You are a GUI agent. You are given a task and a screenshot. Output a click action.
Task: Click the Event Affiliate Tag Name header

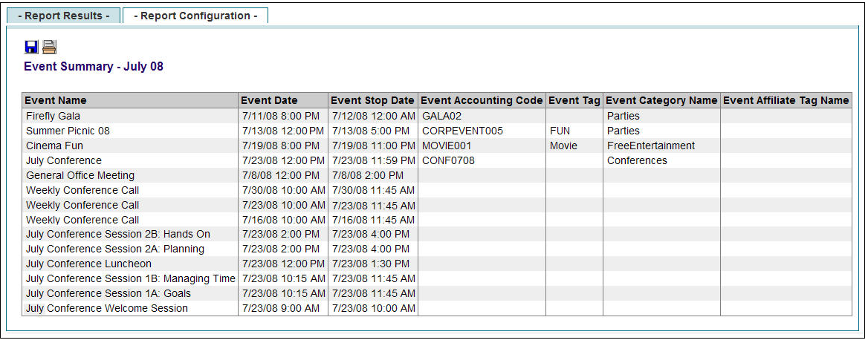(786, 100)
